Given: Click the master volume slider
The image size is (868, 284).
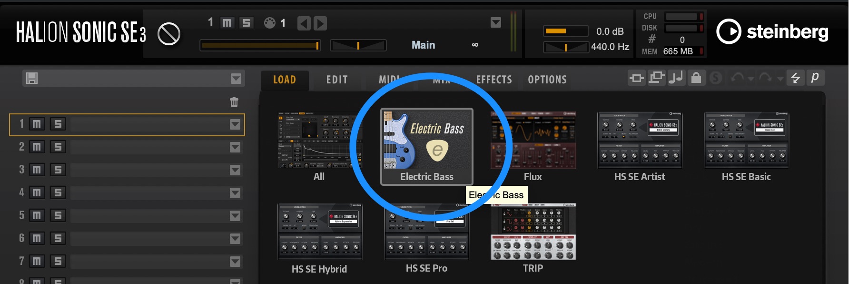Looking at the screenshot, I should (566, 31).
